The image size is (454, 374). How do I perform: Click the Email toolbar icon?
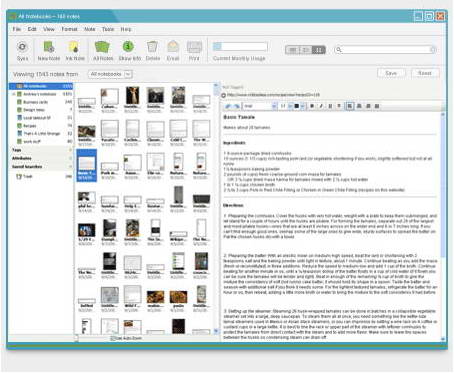pyautogui.click(x=173, y=47)
